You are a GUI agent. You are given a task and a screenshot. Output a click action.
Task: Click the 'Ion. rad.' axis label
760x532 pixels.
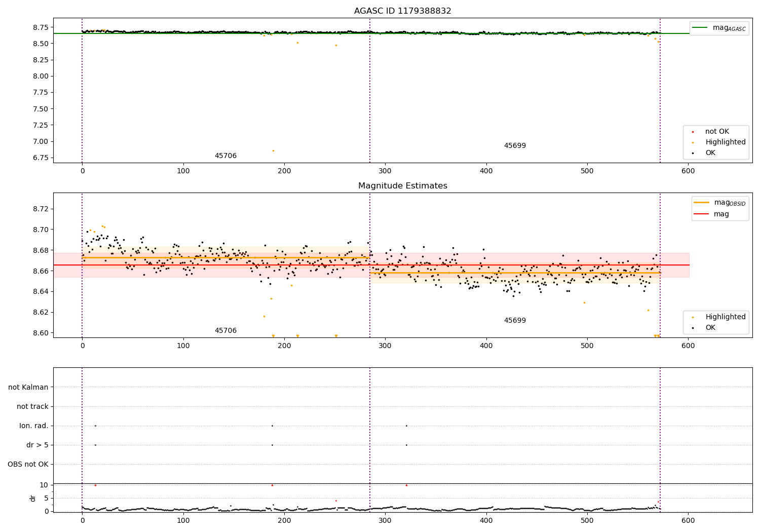[x=34, y=426]
